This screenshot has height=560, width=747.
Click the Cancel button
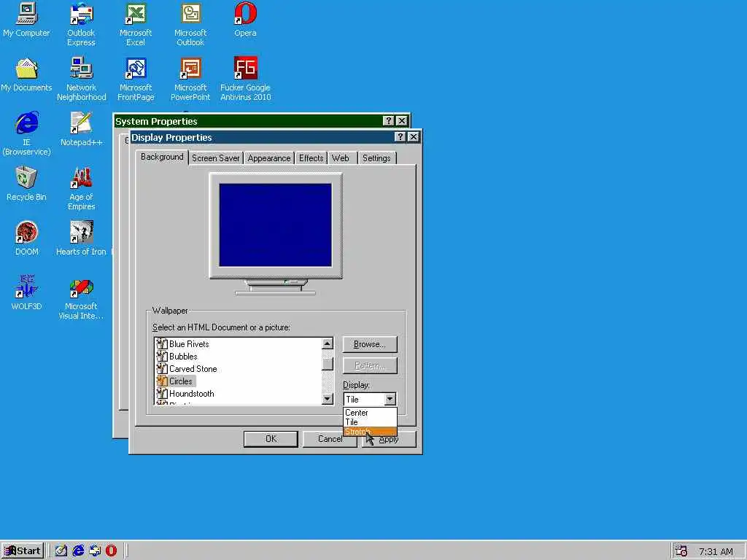pyautogui.click(x=330, y=439)
